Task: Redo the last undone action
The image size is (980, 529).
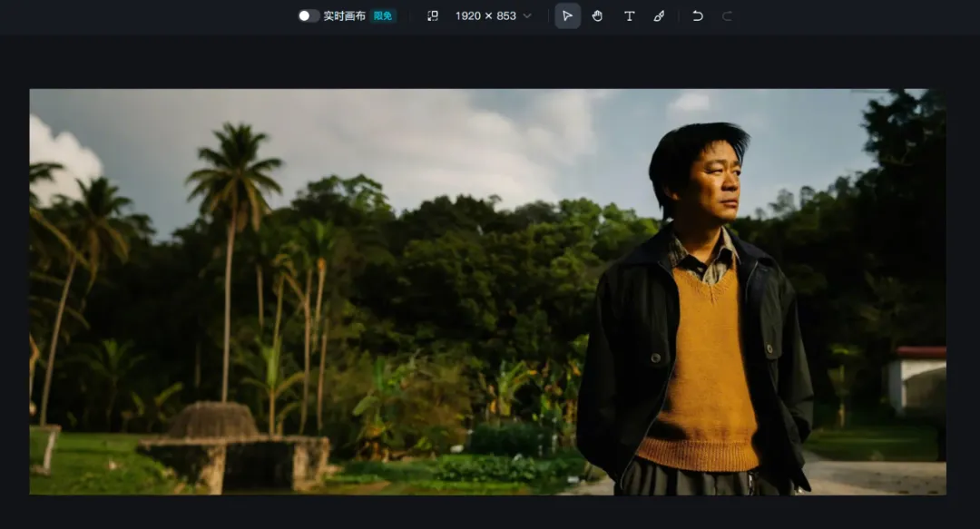Action: [x=727, y=15]
